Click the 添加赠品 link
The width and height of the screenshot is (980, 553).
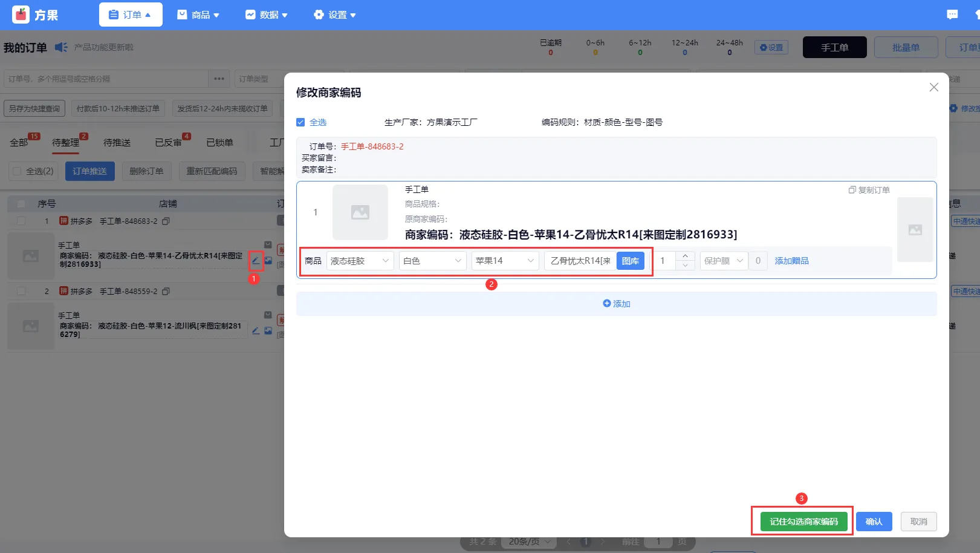pos(791,261)
